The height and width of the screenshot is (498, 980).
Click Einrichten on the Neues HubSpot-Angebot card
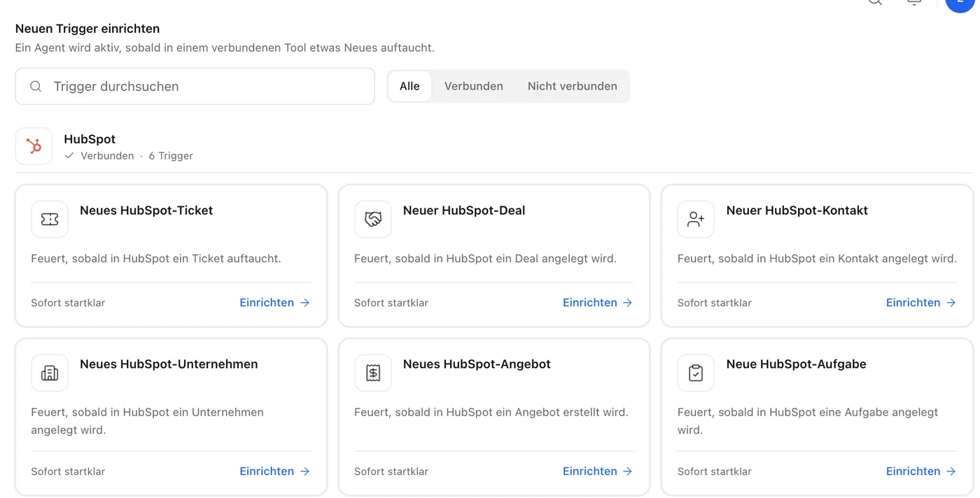[598, 471]
